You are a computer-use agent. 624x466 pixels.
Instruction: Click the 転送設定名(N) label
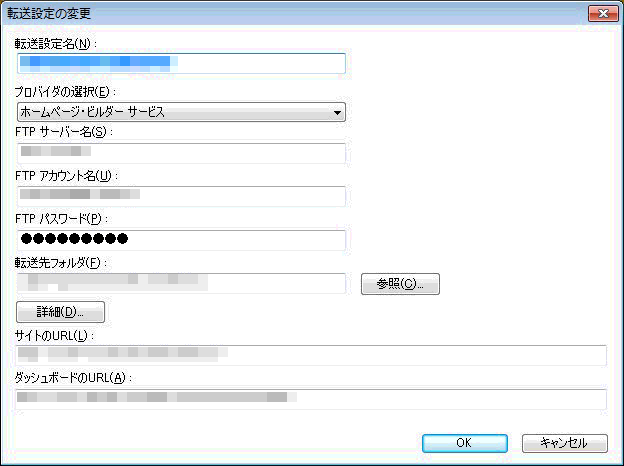point(55,44)
